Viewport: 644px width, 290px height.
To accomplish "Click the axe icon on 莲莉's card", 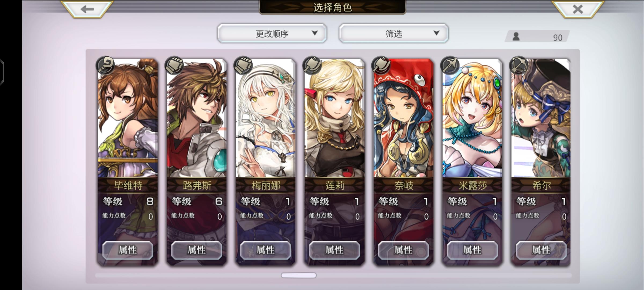I will (x=312, y=65).
